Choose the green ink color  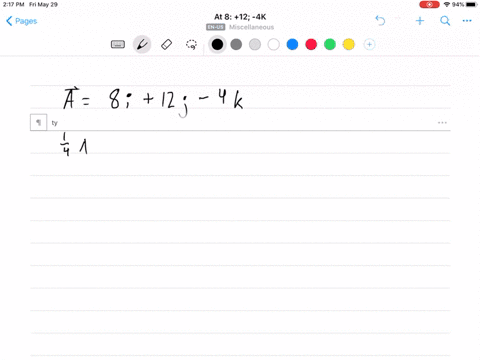tap(330, 44)
